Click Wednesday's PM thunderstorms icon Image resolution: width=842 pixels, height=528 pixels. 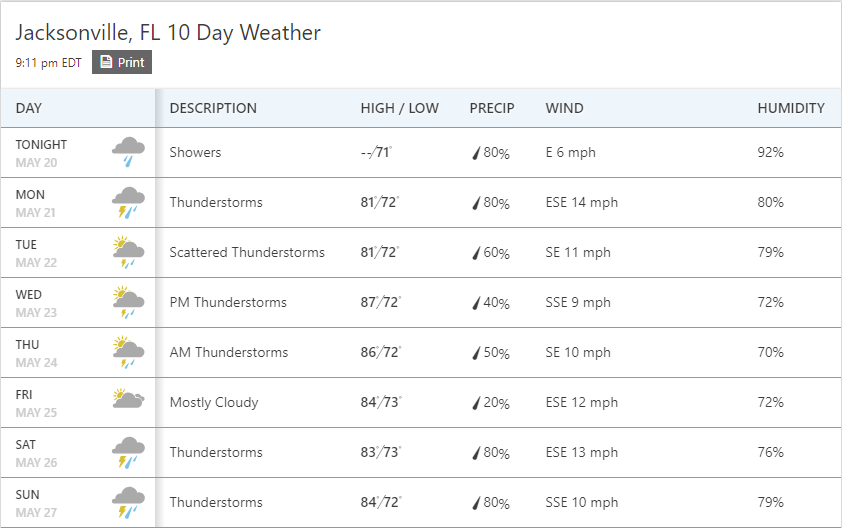point(128,302)
